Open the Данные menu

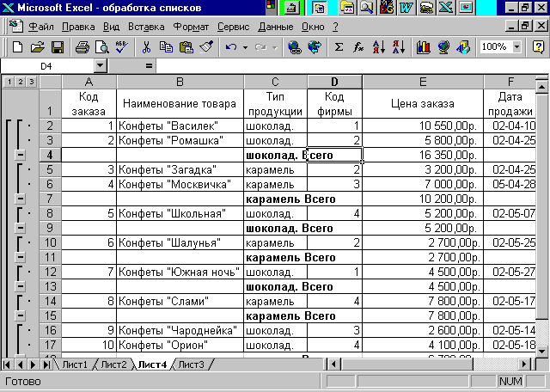pos(276,27)
